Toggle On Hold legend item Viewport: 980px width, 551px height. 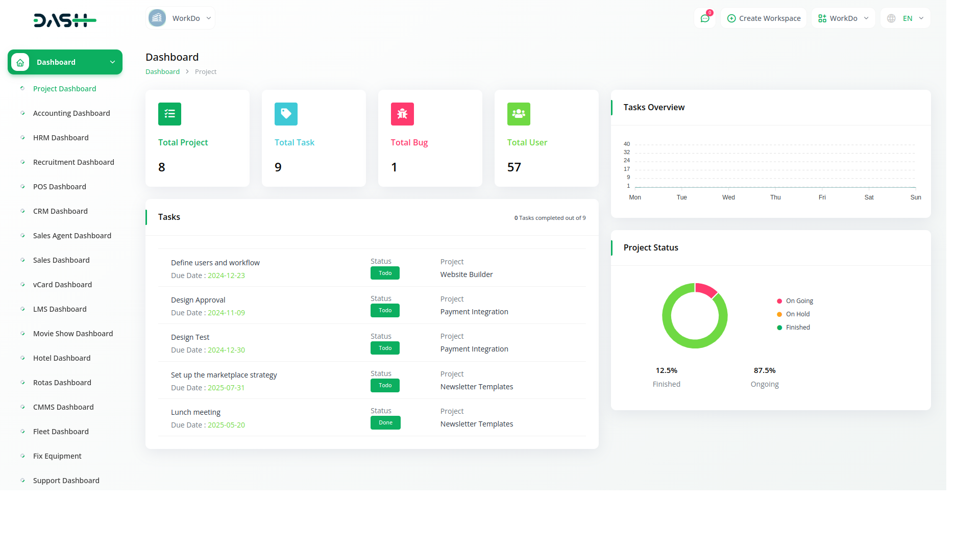[x=797, y=314]
